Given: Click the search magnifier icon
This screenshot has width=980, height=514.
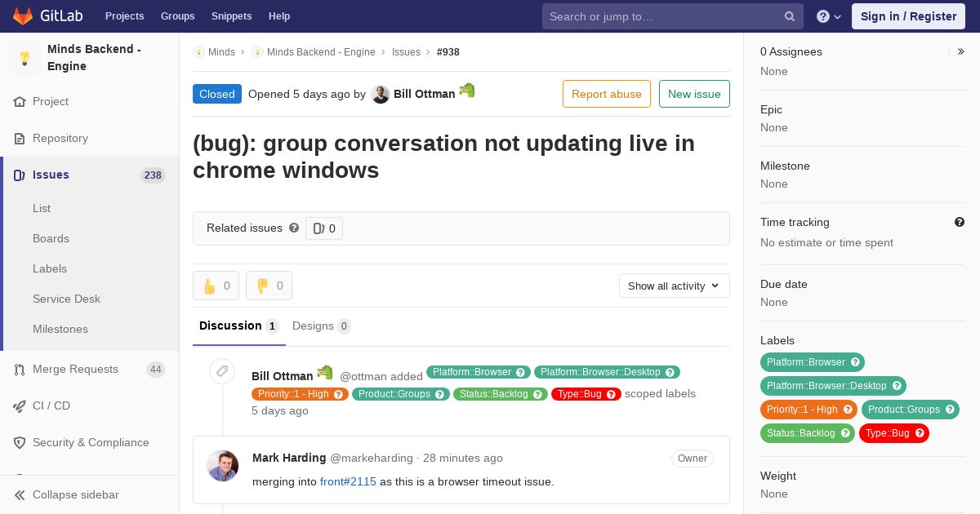Looking at the screenshot, I should 790,16.
